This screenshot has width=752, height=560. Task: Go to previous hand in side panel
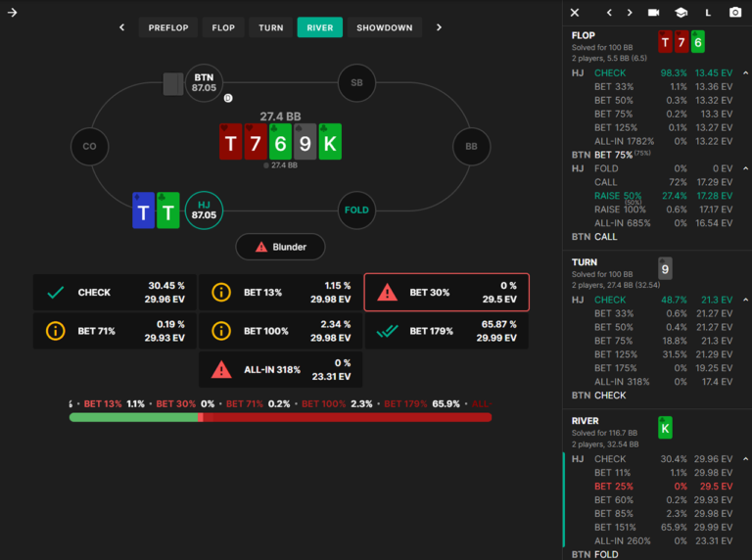coord(609,13)
